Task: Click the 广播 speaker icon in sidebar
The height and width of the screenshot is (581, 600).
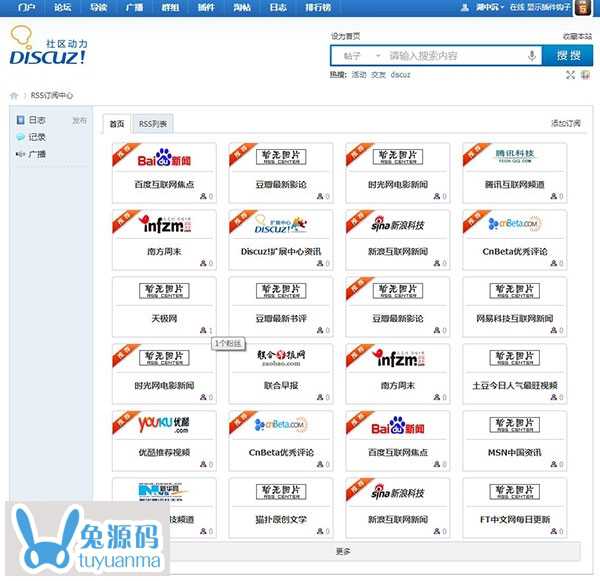Action: [20, 154]
